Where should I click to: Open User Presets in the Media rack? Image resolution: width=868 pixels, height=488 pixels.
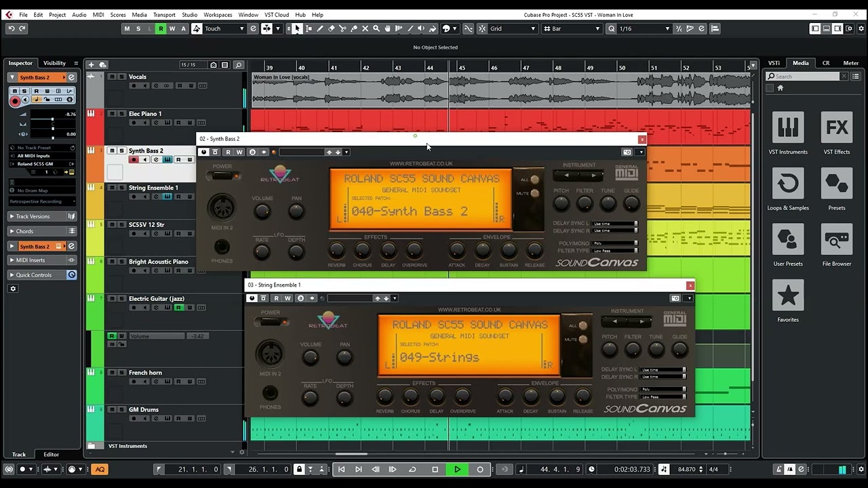788,245
